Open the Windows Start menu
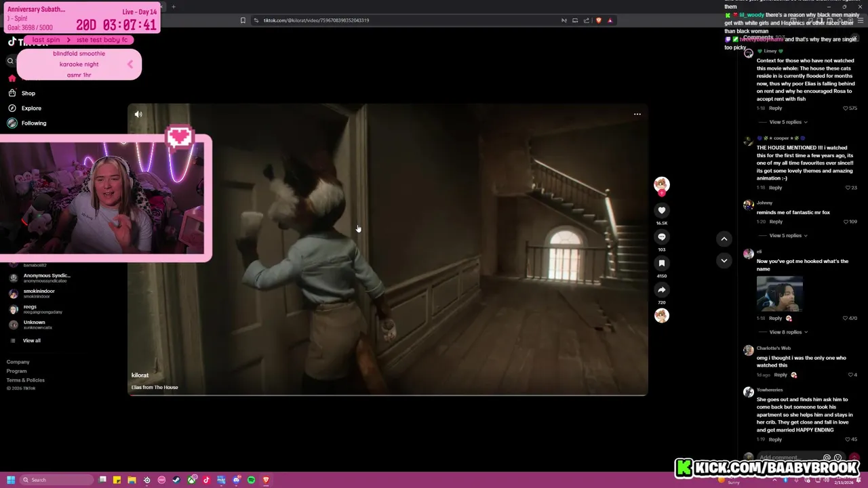868x488 pixels. coord(11,480)
